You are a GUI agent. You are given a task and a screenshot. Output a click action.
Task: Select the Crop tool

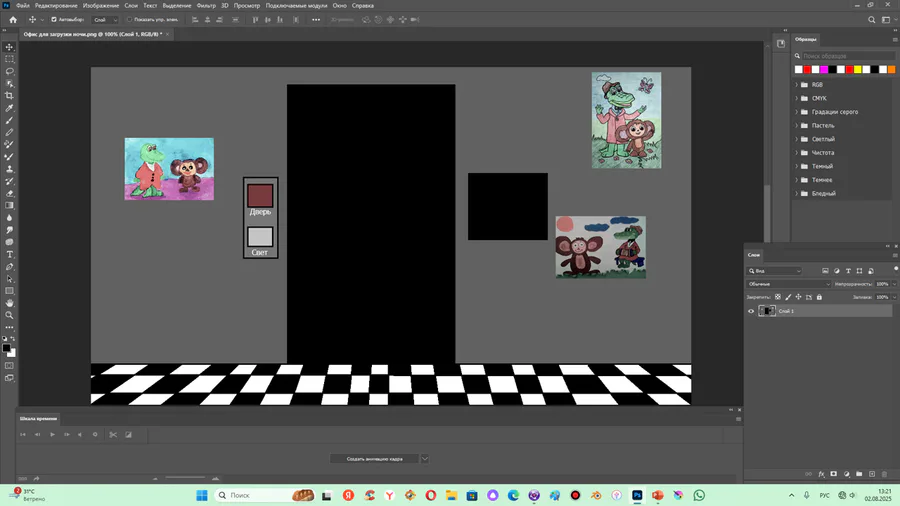tap(9, 96)
